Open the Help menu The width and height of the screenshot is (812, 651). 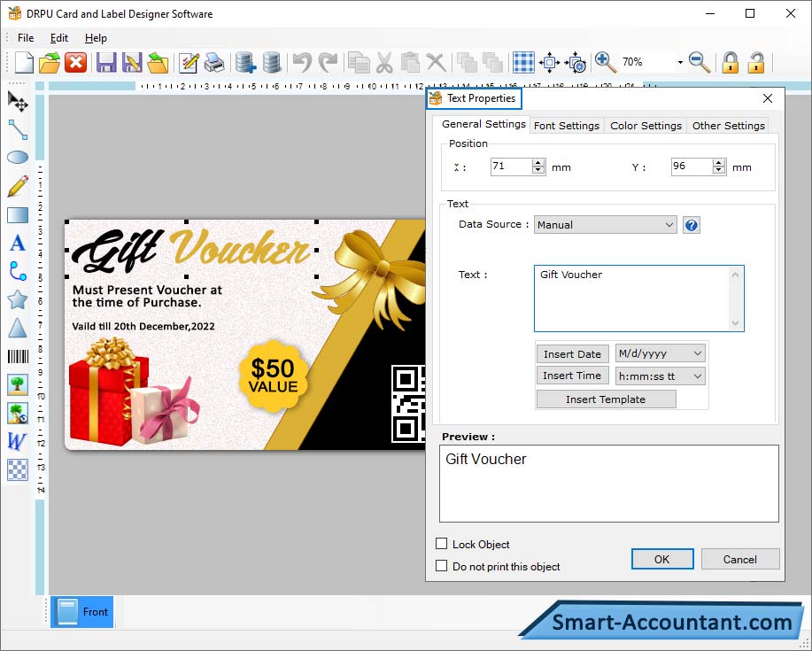click(96, 38)
